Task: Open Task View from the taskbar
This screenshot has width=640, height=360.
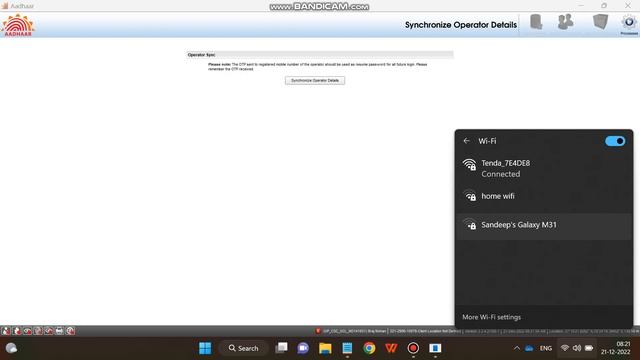Action: tap(281, 348)
